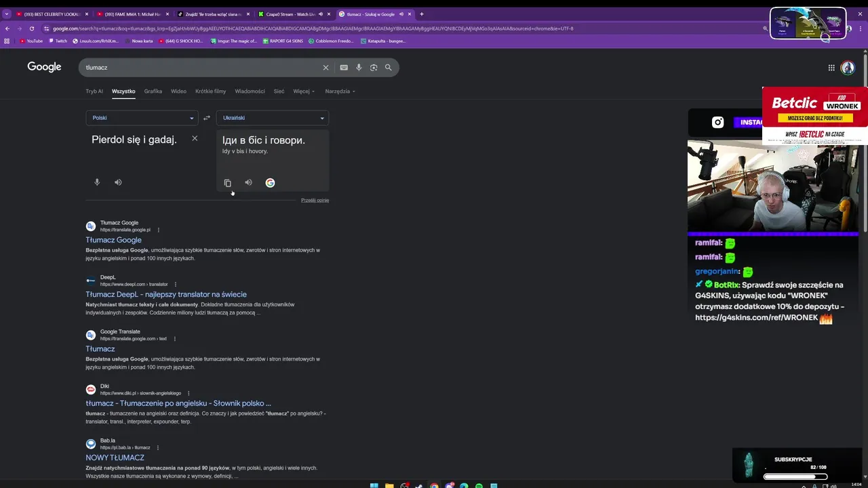868x488 pixels.
Task: Open the YouTube bookmark
Action: coord(31,41)
